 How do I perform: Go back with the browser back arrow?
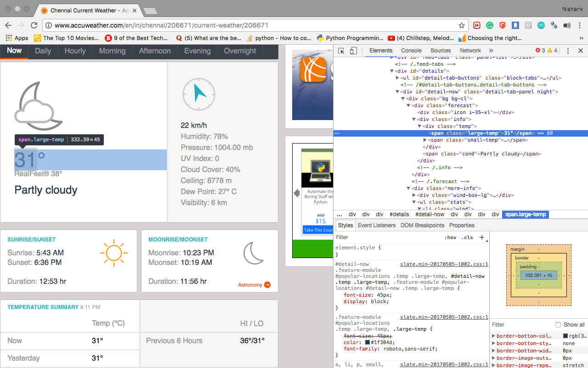tap(8, 25)
